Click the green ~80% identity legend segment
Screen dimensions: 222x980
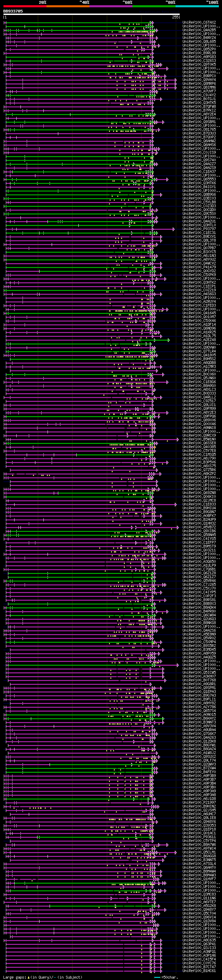point(154,7)
